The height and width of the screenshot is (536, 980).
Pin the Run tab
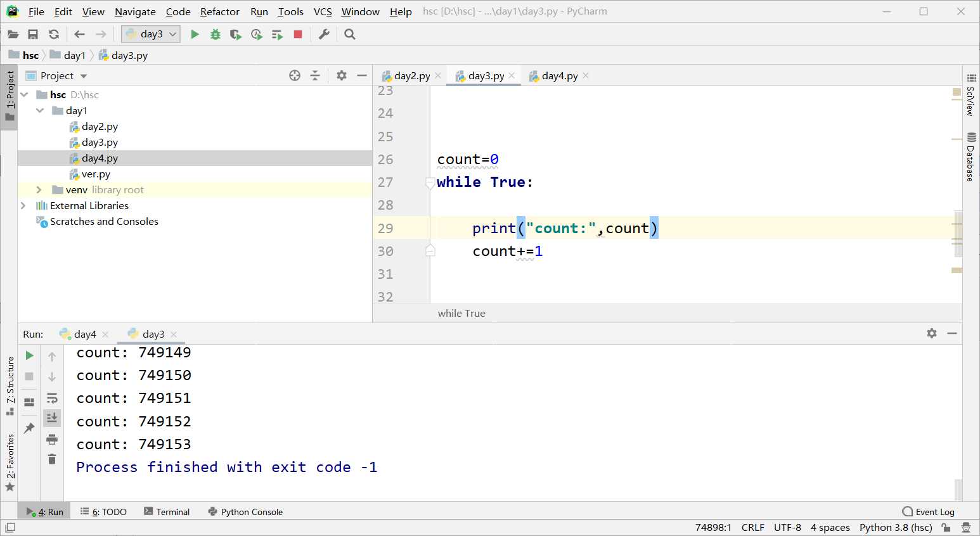29,428
